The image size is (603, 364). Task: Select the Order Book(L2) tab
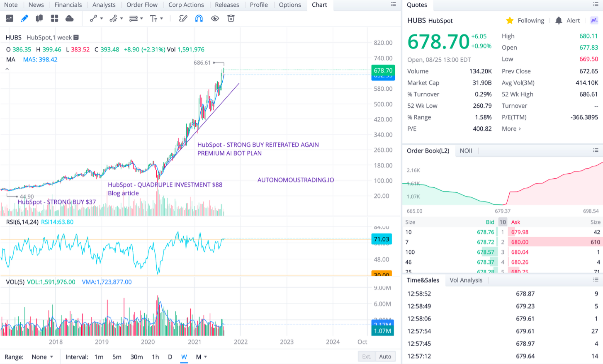(428, 151)
